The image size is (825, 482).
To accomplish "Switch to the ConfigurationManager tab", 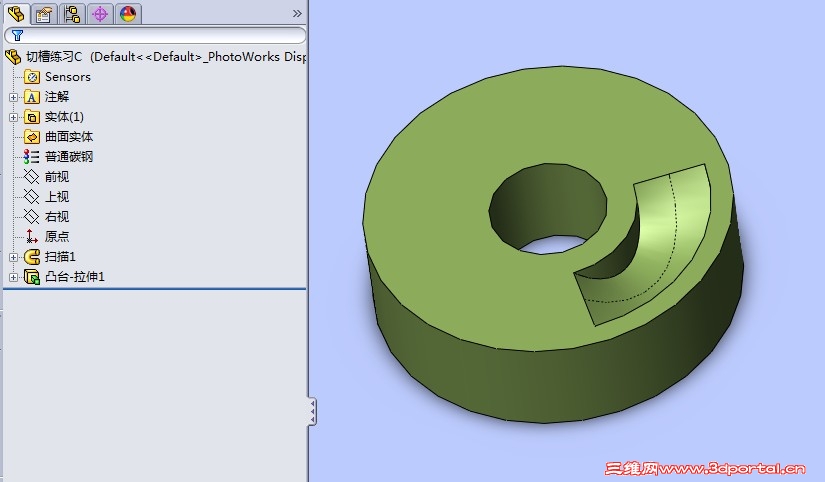I will [x=72, y=14].
